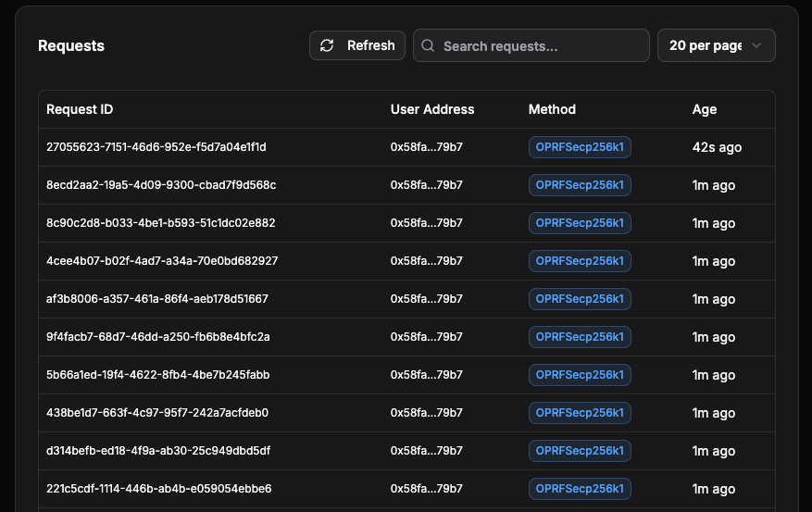Select request ID 4cee4b07-b02f-4ad7-a34a-70e0bd682927
This screenshot has width=812, height=512.
[162, 261]
